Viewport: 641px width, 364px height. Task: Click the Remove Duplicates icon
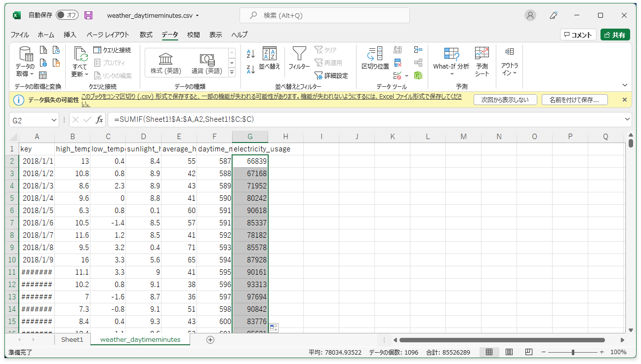[398, 63]
